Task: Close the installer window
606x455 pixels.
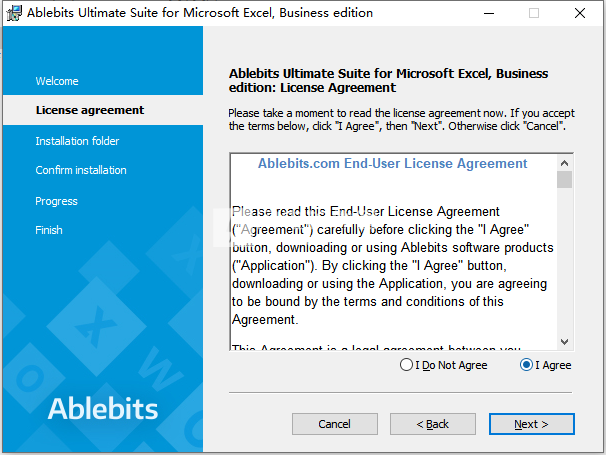Action: (x=580, y=13)
